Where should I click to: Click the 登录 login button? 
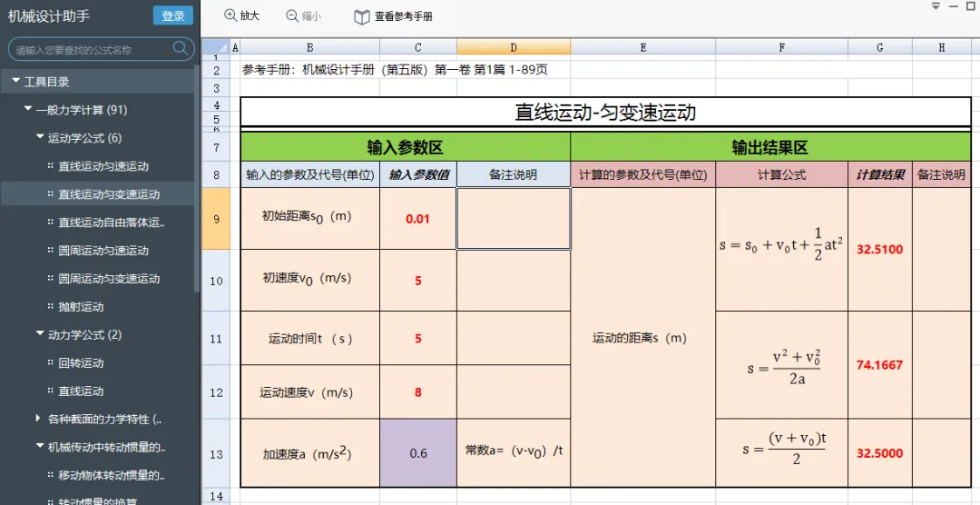click(x=173, y=15)
